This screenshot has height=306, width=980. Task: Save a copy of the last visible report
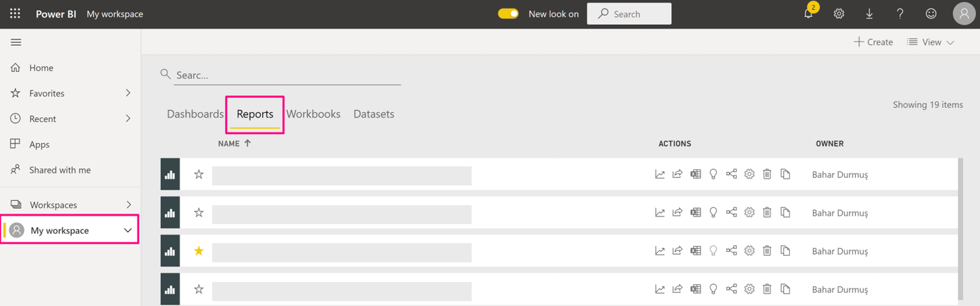pyautogui.click(x=785, y=288)
